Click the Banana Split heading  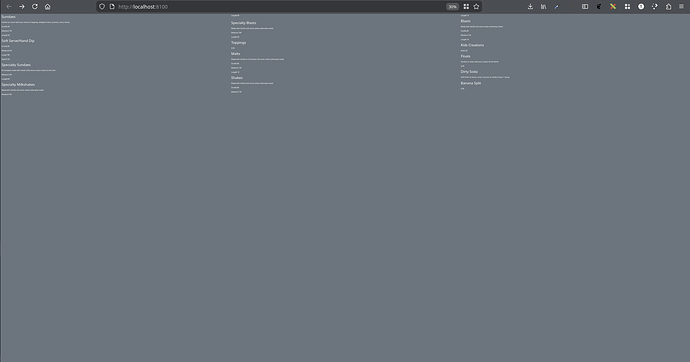471,83
